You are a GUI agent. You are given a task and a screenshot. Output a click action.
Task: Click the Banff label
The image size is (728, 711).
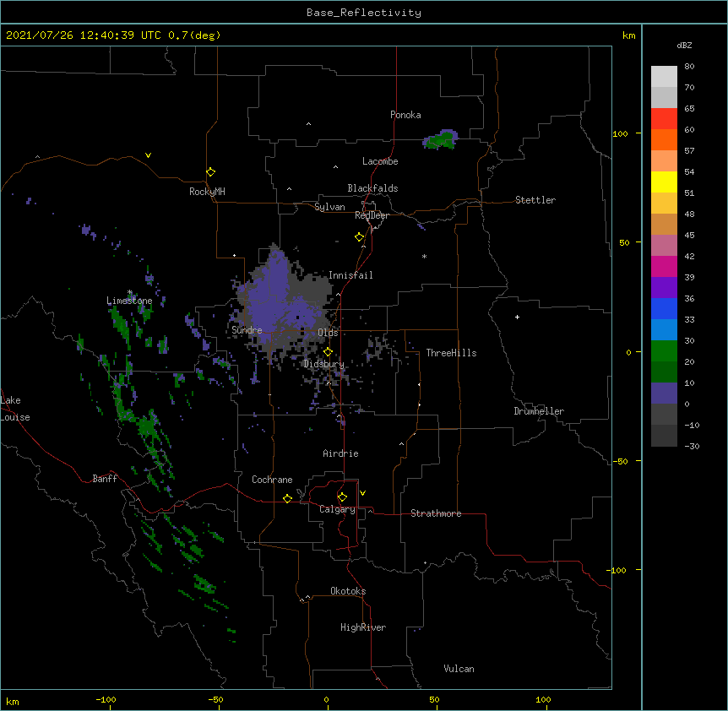click(x=105, y=479)
